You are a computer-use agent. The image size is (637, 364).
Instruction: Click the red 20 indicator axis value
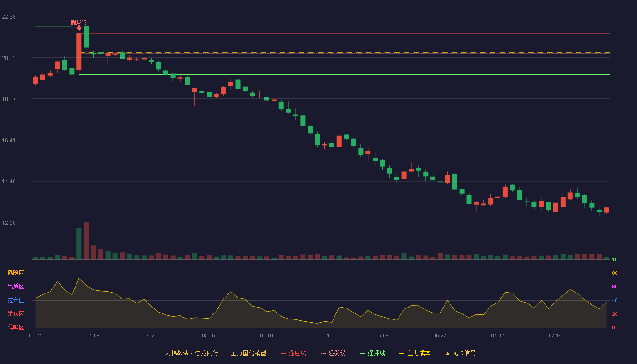tap(615, 314)
